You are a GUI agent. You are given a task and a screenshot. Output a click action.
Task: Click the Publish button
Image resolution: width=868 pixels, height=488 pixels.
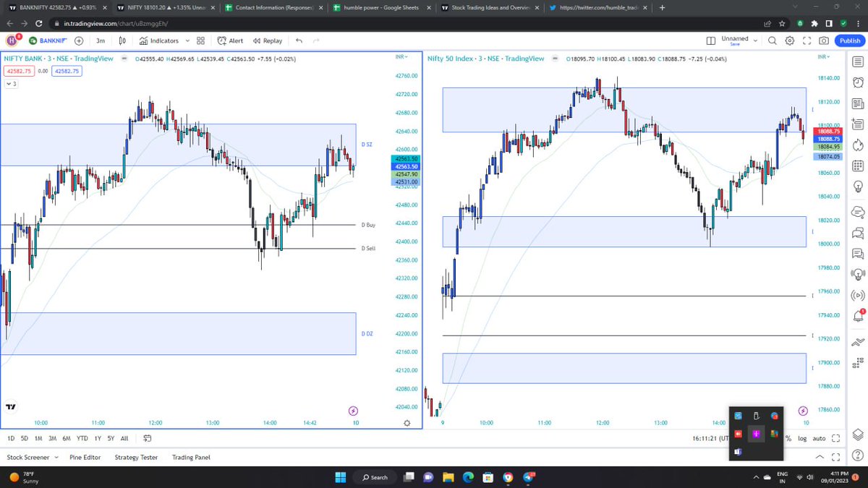(848, 40)
